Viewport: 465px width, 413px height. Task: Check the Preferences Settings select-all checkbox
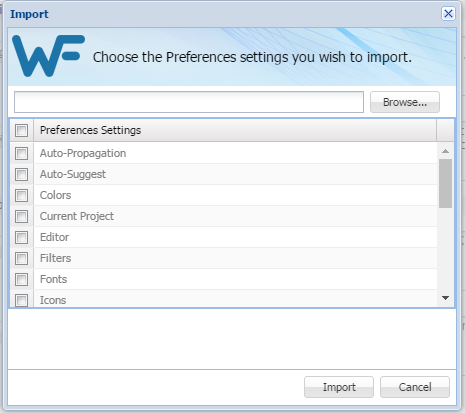[21, 130]
